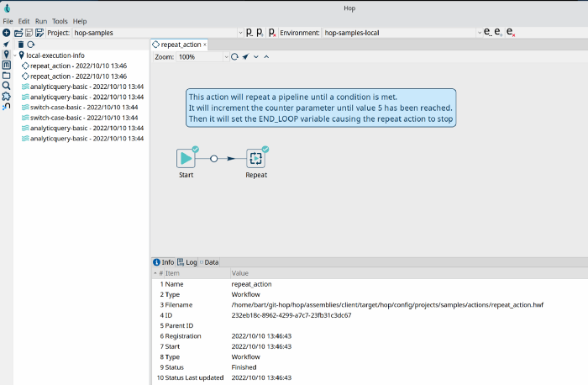Click the Hop application logo
The height and width of the screenshot is (385, 588).
(7, 8)
